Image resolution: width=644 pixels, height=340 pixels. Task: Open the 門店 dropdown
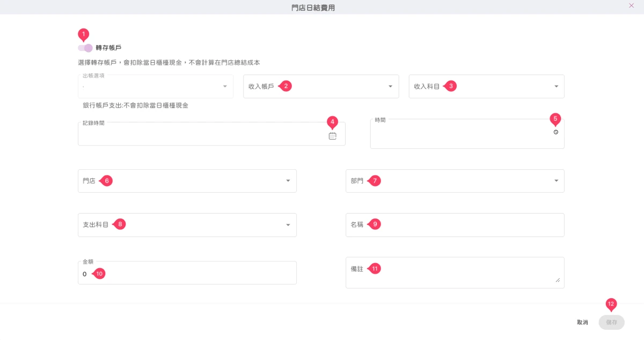[x=187, y=181]
